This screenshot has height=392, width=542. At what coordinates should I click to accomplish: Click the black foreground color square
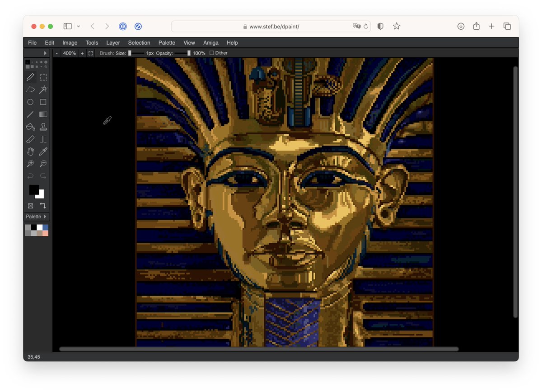point(34,189)
